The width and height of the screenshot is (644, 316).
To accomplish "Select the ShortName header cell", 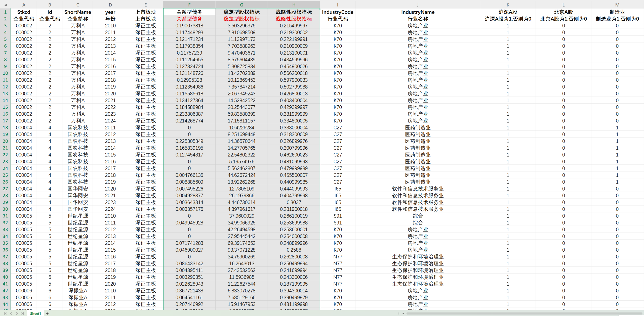I will pyautogui.click(x=77, y=12).
